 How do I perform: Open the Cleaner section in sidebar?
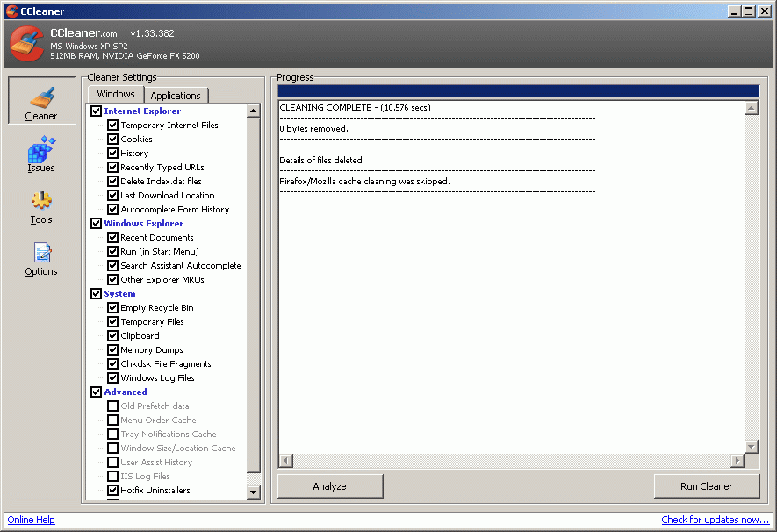coord(41,101)
